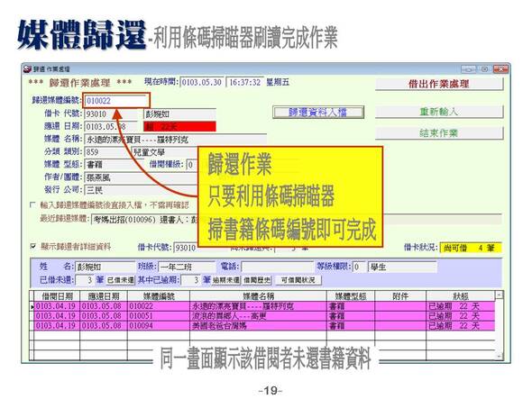
Task: Click the current date field 0103.05.30
Action: pos(202,82)
